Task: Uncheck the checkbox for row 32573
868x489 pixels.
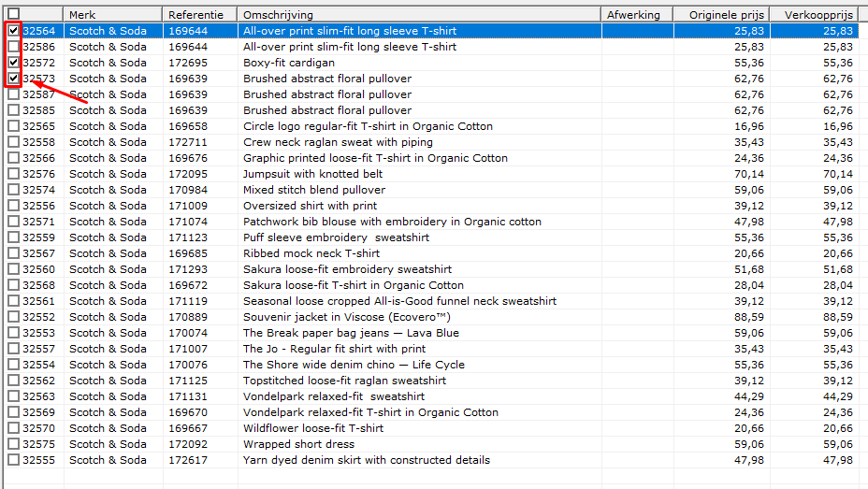Action: [x=14, y=79]
